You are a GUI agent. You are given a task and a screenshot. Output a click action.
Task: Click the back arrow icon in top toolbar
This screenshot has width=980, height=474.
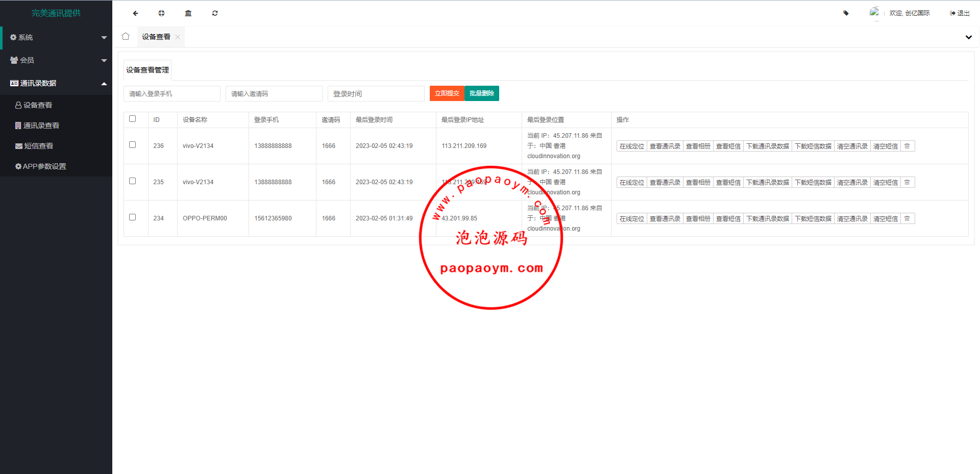point(135,13)
